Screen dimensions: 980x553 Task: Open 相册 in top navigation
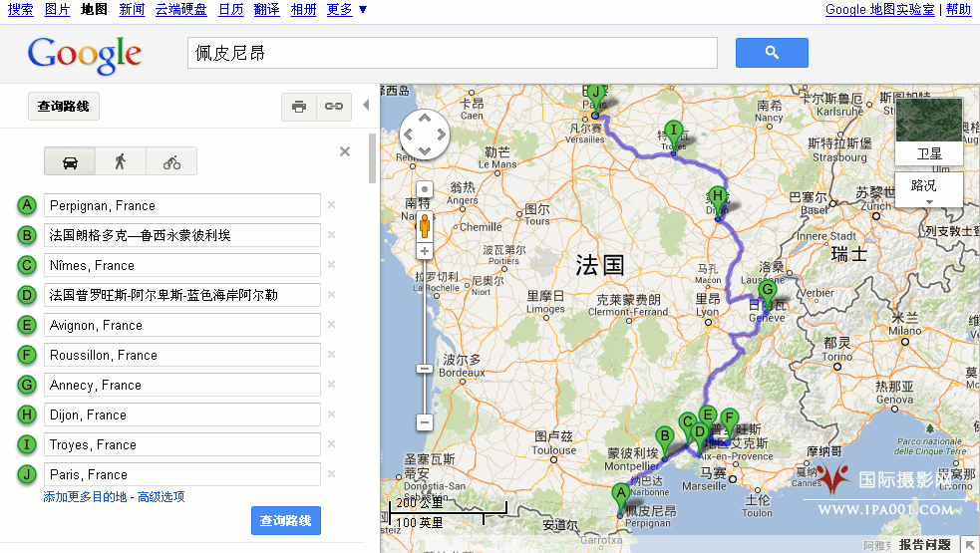[304, 9]
